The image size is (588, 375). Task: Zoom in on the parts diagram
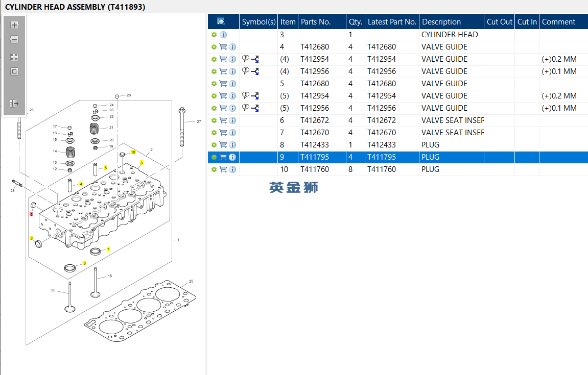[x=14, y=25]
